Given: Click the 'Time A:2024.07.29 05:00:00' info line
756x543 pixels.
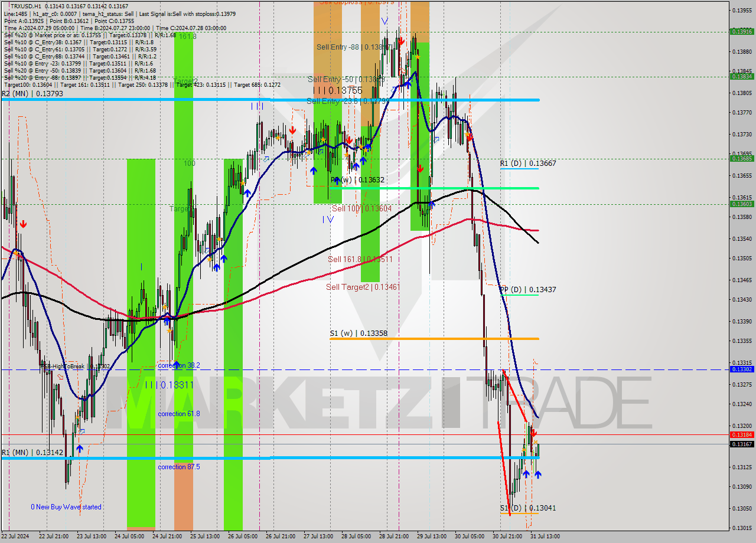Looking at the screenshot, I should [115, 28].
